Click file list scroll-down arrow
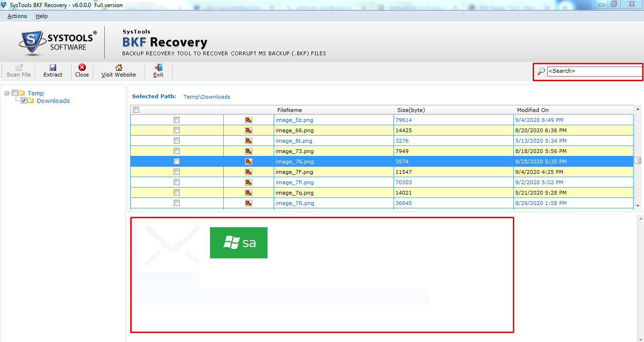This screenshot has width=644, height=342. click(x=638, y=205)
